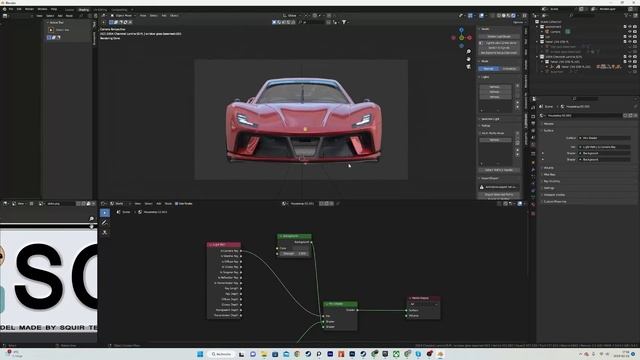Switch to wireframe viewport shading icon
This screenshot has height=360, width=640.
[x=499, y=16]
